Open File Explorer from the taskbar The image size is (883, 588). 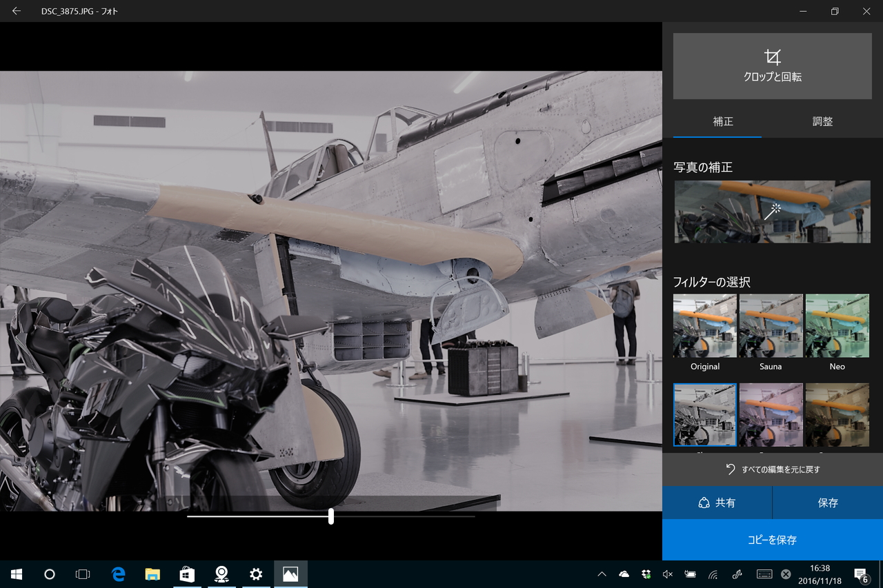pos(152,574)
